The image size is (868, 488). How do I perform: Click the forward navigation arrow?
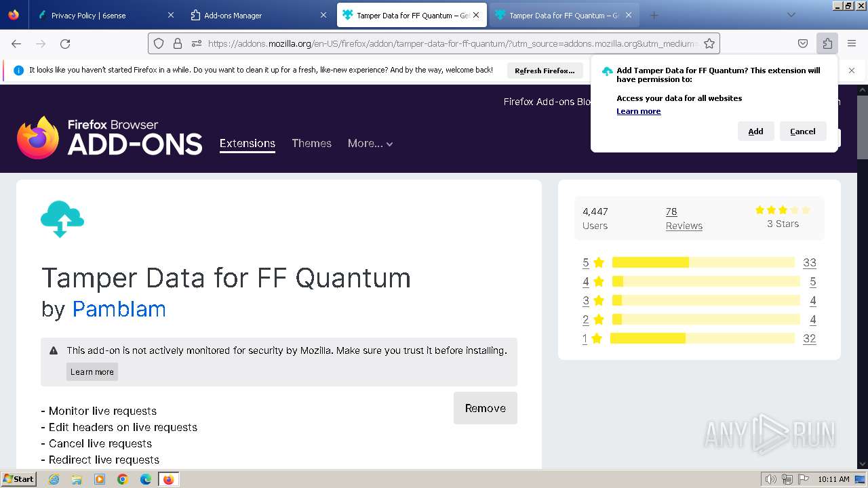(41, 43)
